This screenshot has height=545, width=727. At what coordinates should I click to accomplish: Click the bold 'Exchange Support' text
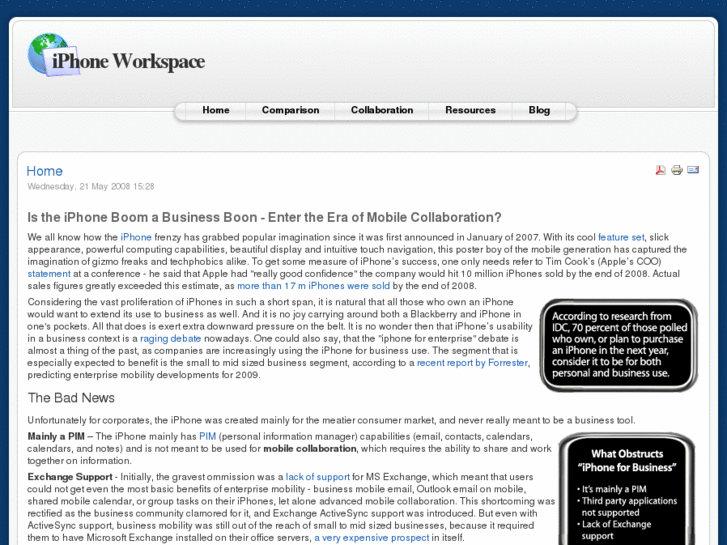(x=70, y=477)
